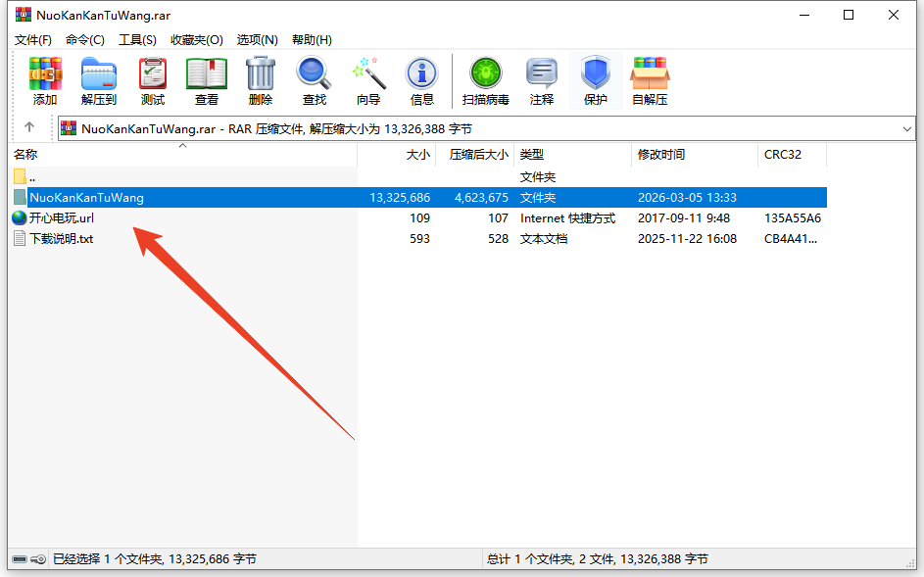Select the 下载说明.txt file

click(x=62, y=239)
